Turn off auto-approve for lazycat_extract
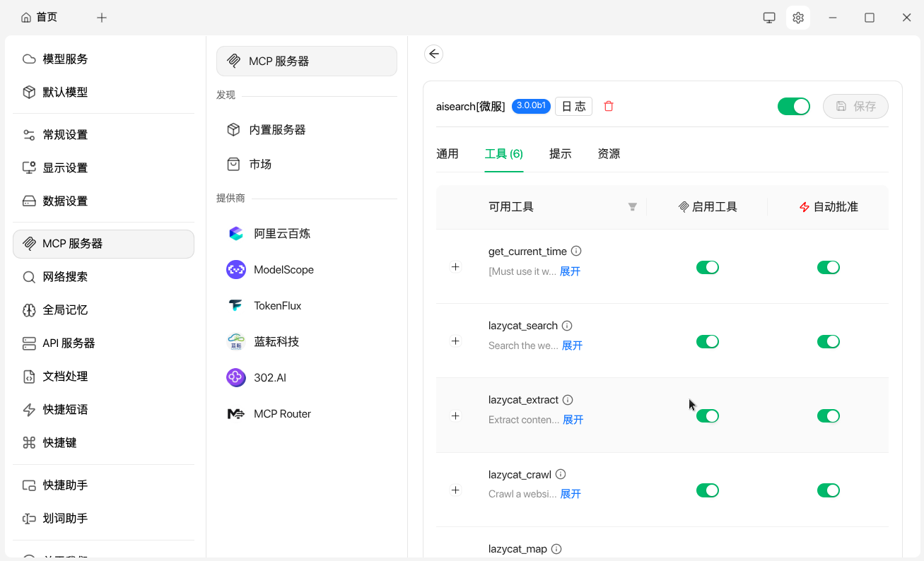 [x=828, y=416]
